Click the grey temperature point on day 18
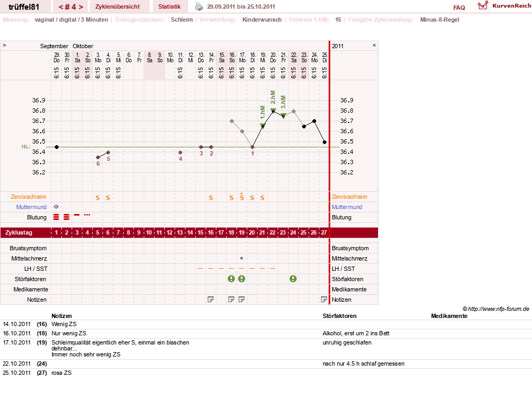Image resolution: width=532 pixels, height=396 pixels. click(x=232, y=121)
